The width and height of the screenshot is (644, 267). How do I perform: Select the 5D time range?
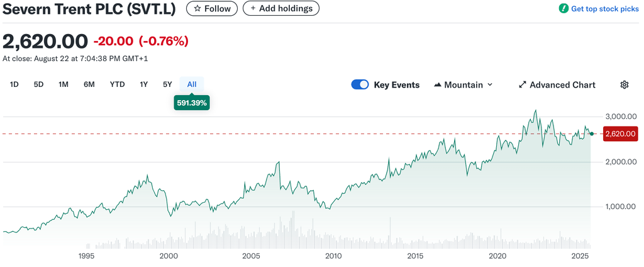[38, 84]
